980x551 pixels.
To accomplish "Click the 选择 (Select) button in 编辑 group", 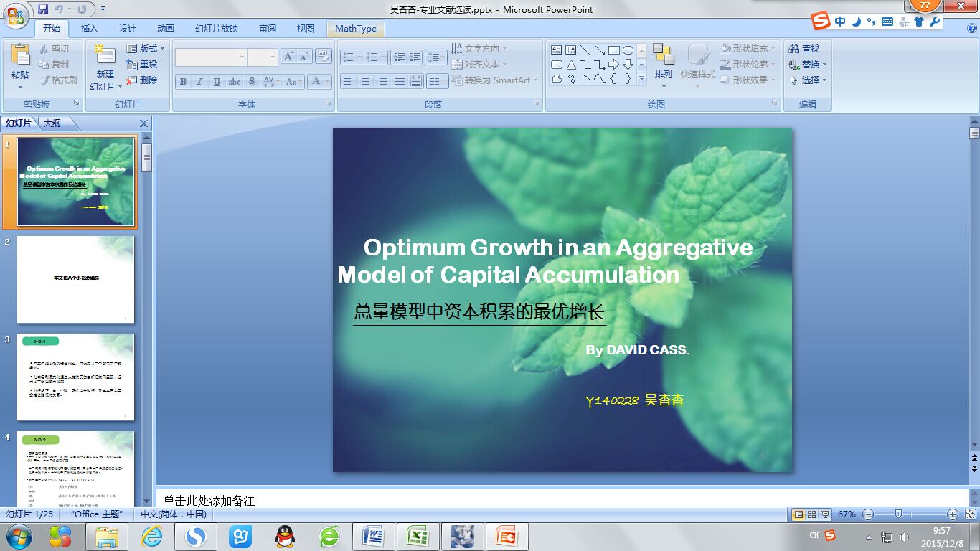I will pyautogui.click(x=810, y=80).
